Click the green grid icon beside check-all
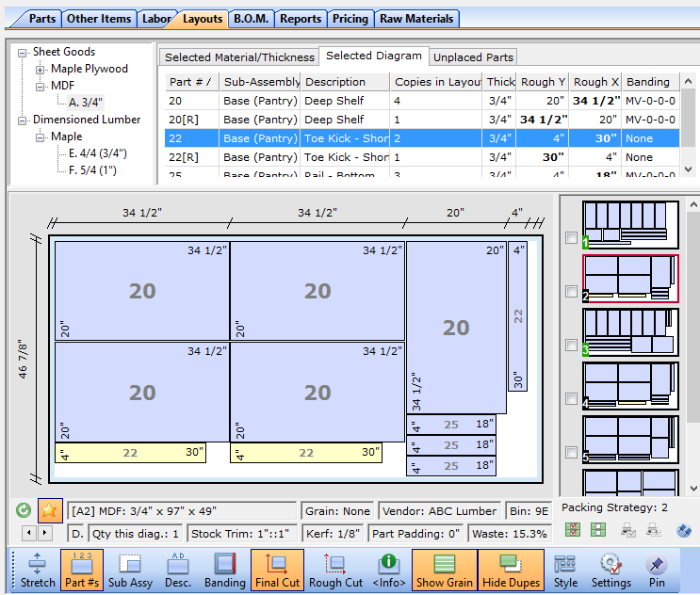The image size is (700, 595). point(597,530)
